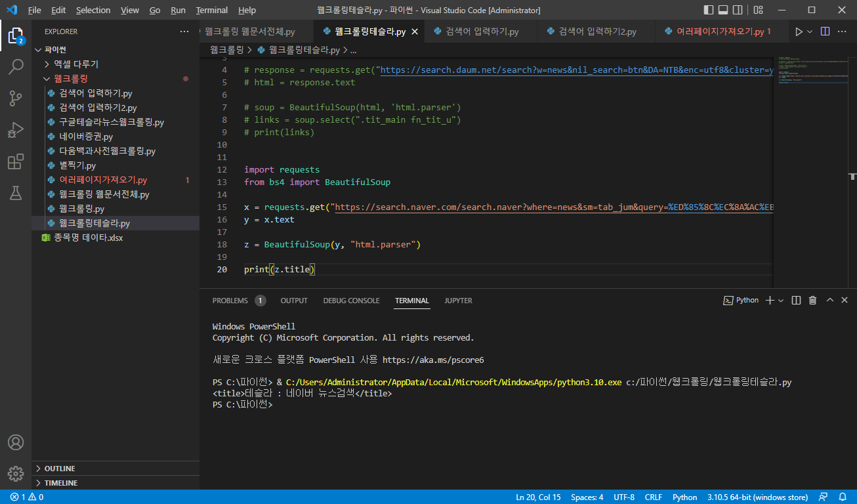This screenshot has height=504, width=857.
Task: Open the Run and Debug view
Action: pos(16,130)
